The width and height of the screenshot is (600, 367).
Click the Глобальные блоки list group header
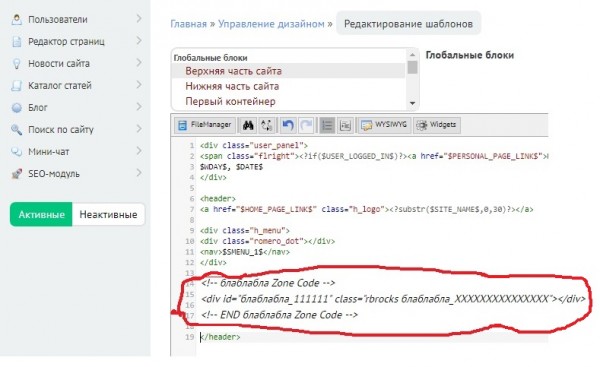point(210,58)
